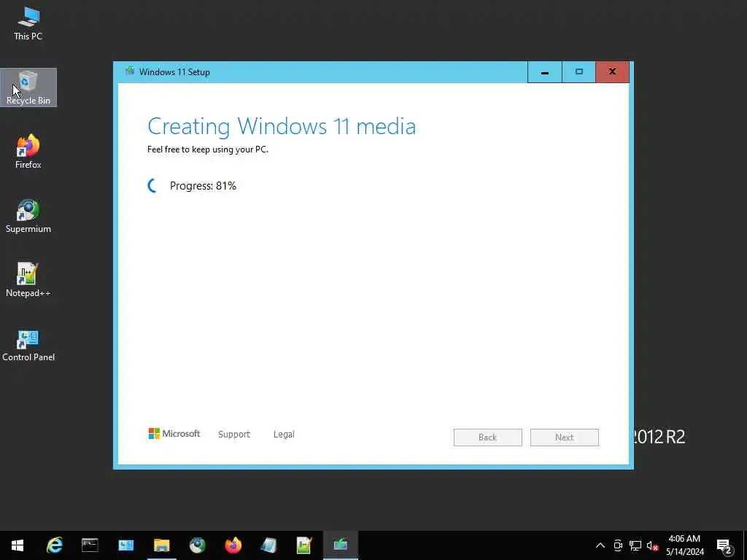Click the Windows 11 Setup title icon
The image size is (747, 560).
tap(130, 71)
